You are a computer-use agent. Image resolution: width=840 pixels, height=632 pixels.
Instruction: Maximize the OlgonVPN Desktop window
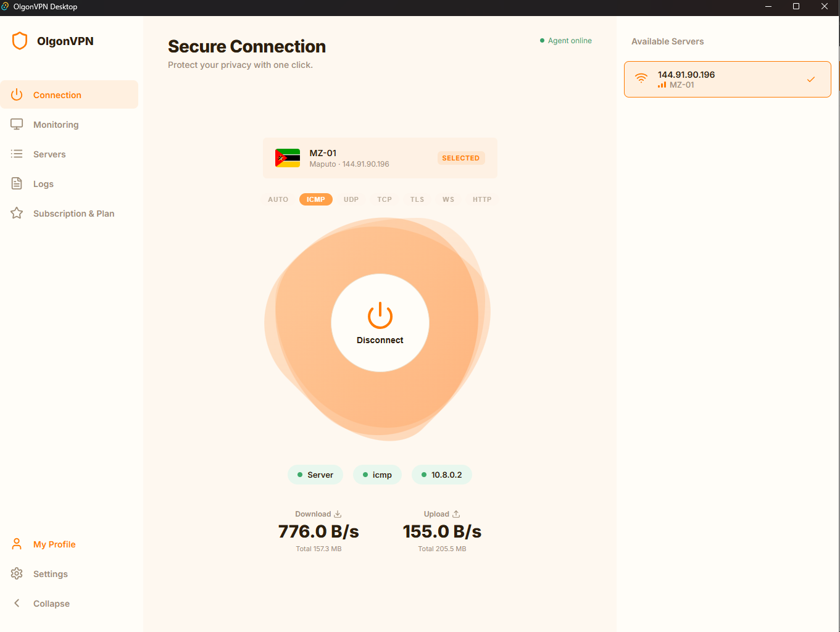(796, 7)
